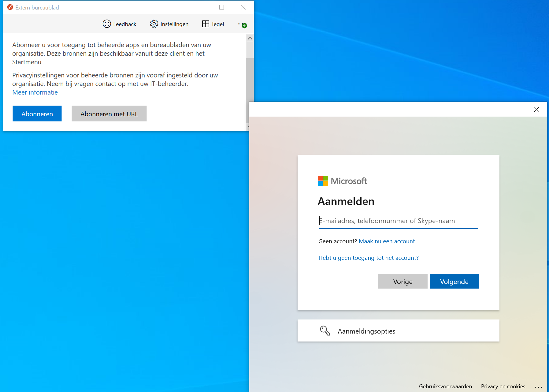Minimize the Extern bureaublad window
Image resolution: width=549 pixels, height=392 pixels.
coord(201,7)
